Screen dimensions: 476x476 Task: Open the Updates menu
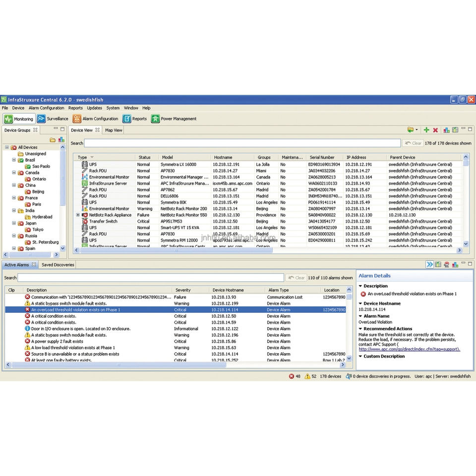[x=94, y=108]
